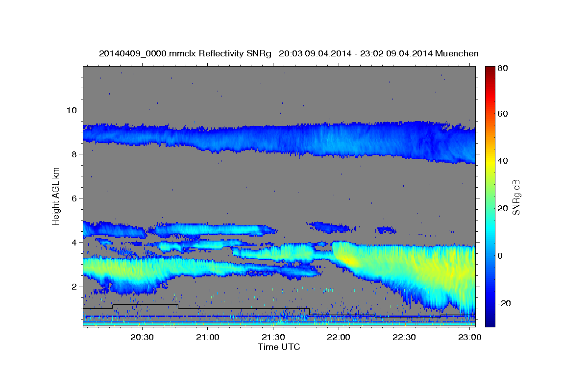Click the colorbar value 40

502,161
